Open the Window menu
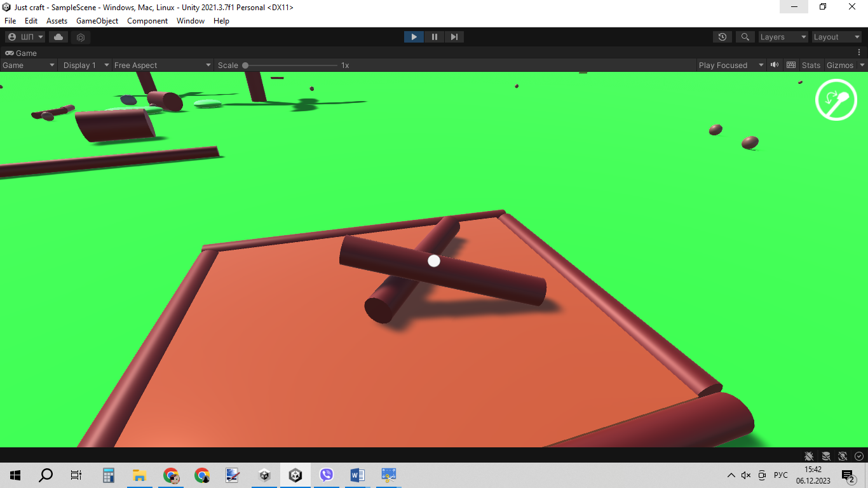The image size is (868, 488). point(191,21)
